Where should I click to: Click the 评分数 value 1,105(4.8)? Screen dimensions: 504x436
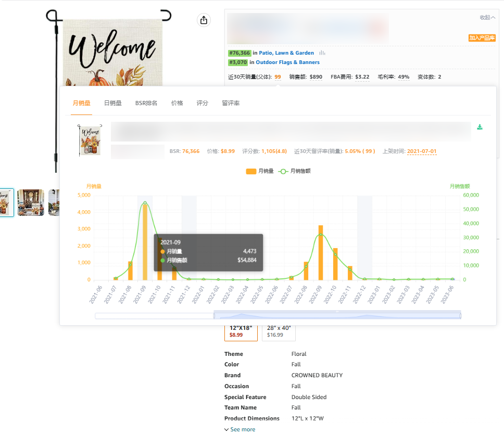274,151
